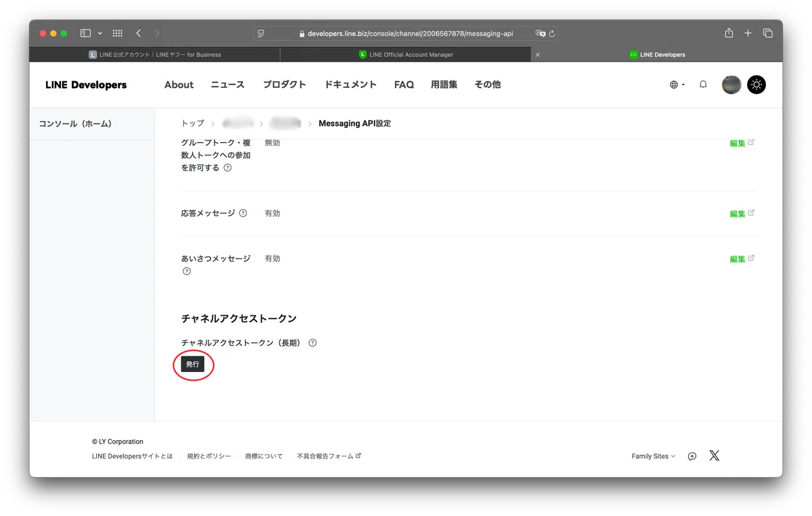Viewport: 812px width, 516px height.
Task: Open the user profile avatar
Action: (x=731, y=85)
